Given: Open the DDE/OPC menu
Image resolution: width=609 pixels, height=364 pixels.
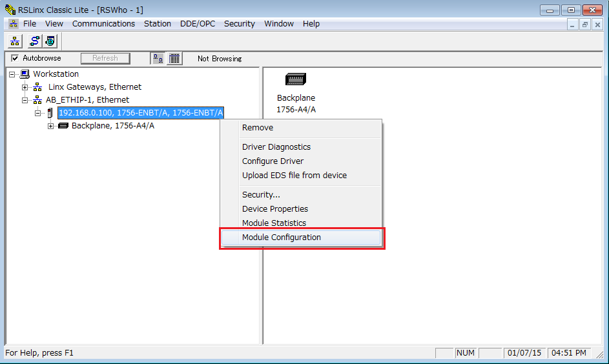Looking at the screenshot, I should pyautogui.click(x=198, y=24).
